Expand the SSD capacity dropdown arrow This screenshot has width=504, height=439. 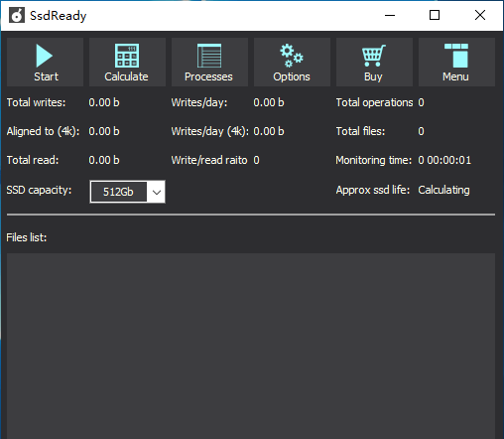pos(157,192)
